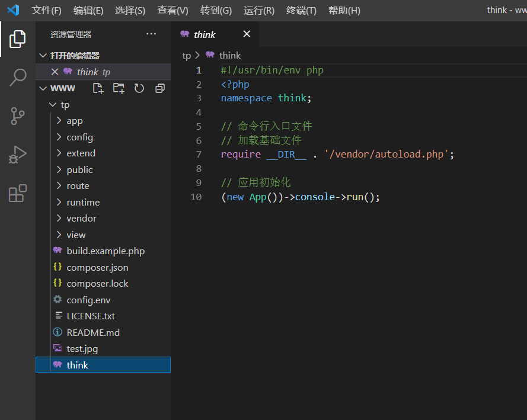
Task: Collapse the open editors section
Action: click(75, 56)
